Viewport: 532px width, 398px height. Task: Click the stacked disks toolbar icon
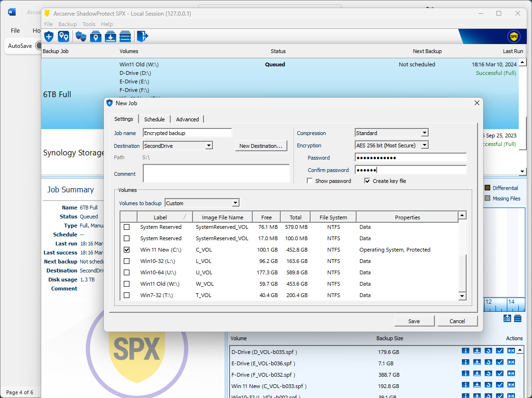[125, 36]
